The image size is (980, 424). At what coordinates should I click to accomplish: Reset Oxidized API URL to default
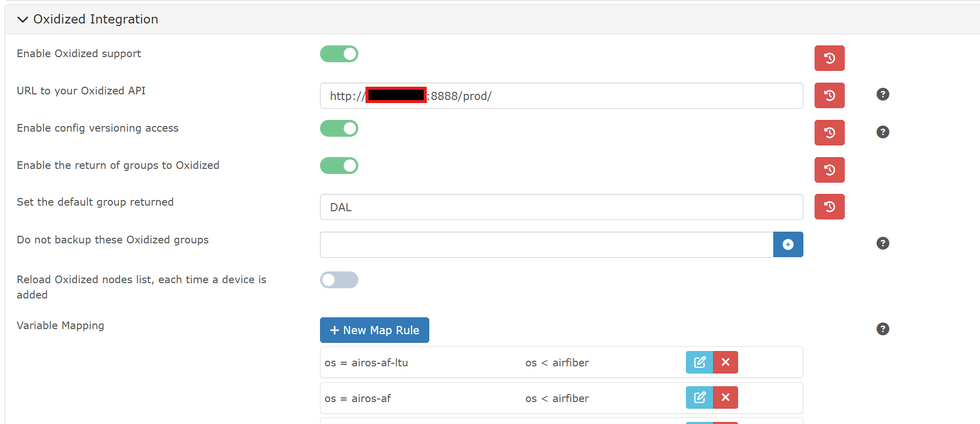click(829, 95)
